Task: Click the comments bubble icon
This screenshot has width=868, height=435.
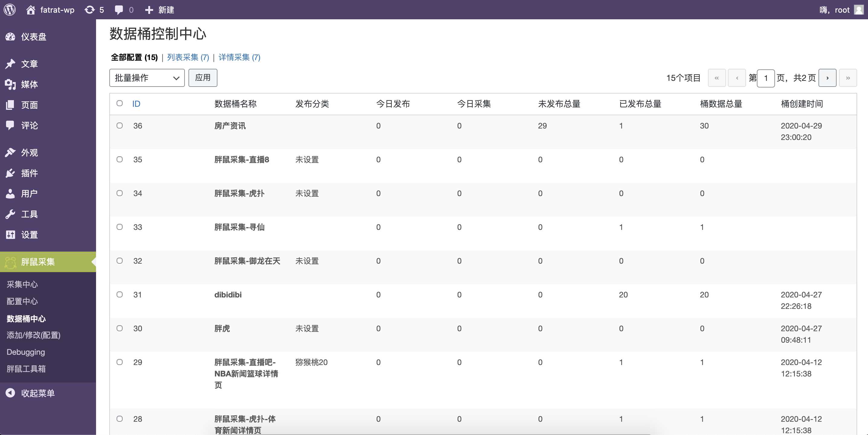Action: [x=119, y=9]
